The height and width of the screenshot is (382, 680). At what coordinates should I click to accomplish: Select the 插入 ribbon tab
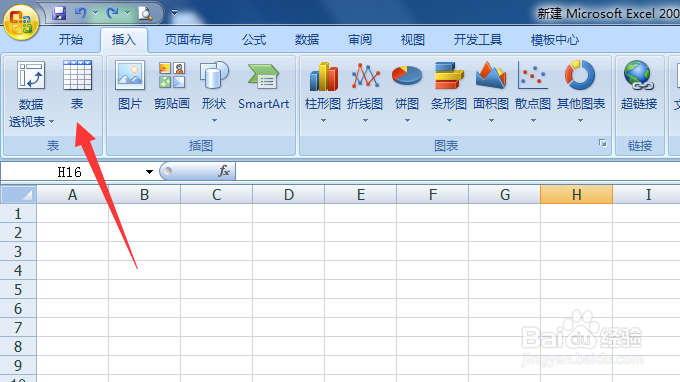(124, 40)
